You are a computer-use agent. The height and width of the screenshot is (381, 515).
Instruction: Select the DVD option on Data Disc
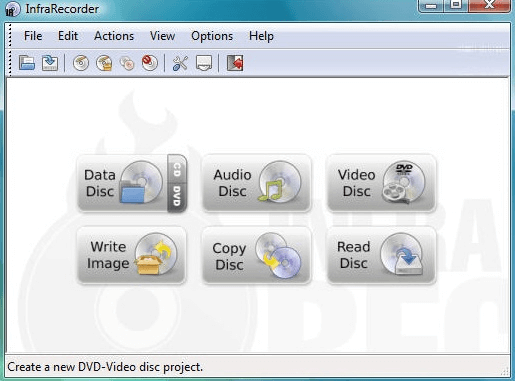click(x=177, y=197)
